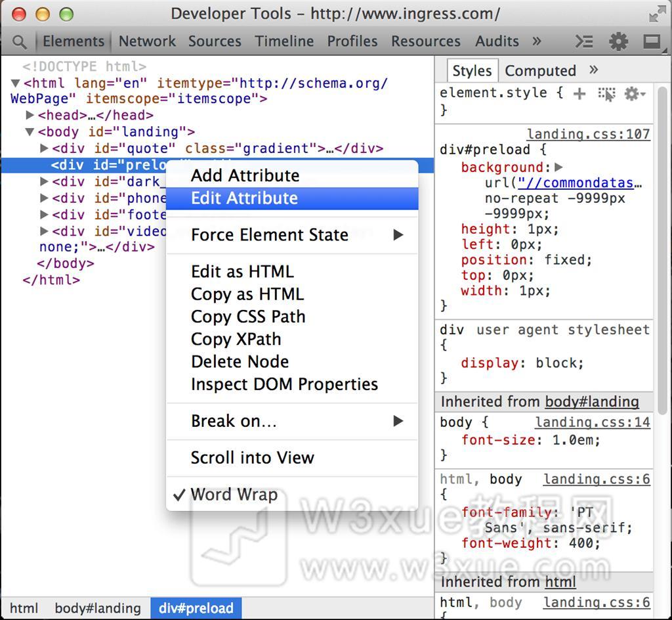Select the Computed sidebar tab
672x620 pixels.
click(x=540, y=71)
